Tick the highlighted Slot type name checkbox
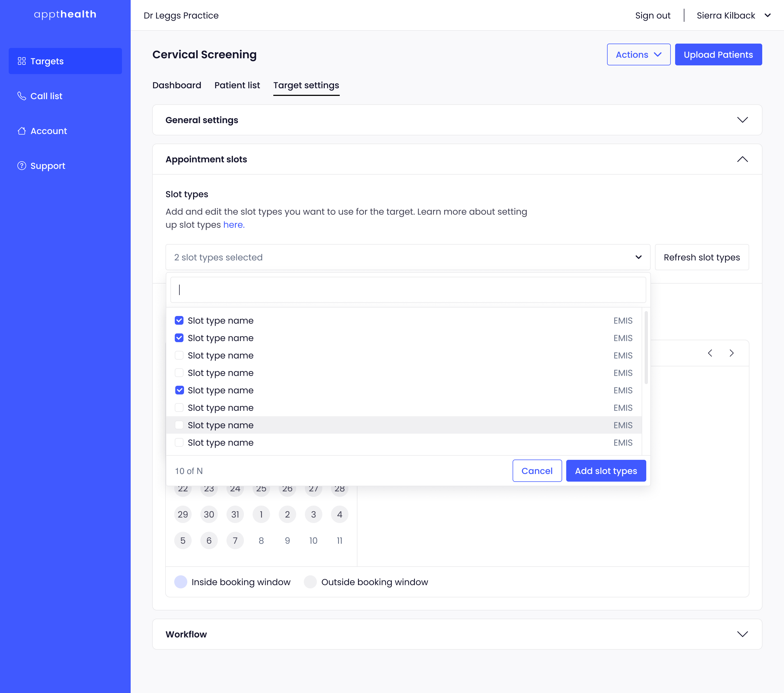Image resolution: width=784 pixels, height=693 pixels. (x=179, y=425)
